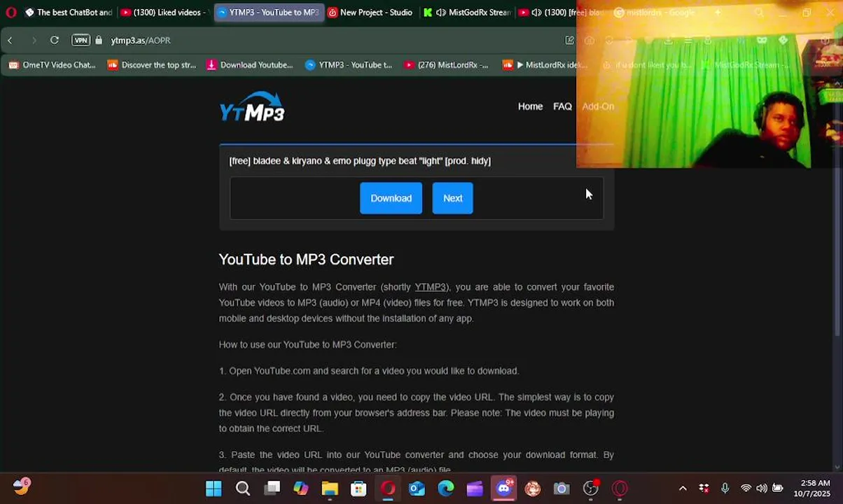Expand hidden system tray icons chevron
This screenshot has height=504, width=843.
pyautogui.click(x=683, y=489)
